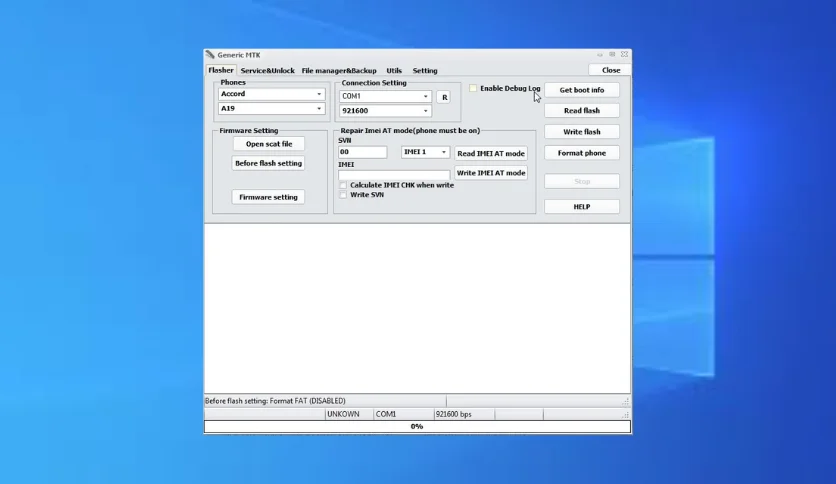The image size is (836, 484).
Task: Open Firmware setting button
Action: pyautogui.click(x=268, y=197)
